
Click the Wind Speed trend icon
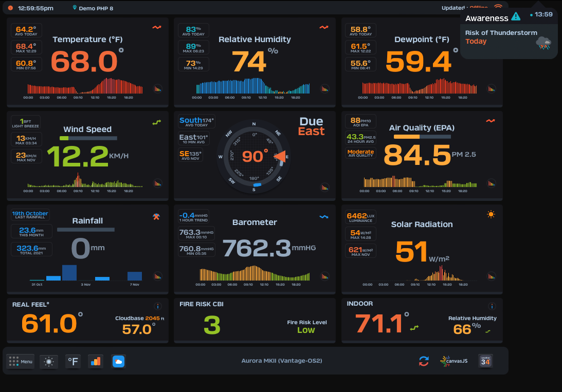[157, 122]
